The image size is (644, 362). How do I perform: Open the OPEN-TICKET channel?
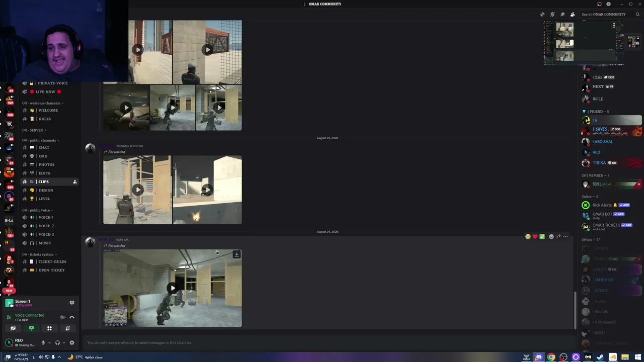(x=49, y=270)
